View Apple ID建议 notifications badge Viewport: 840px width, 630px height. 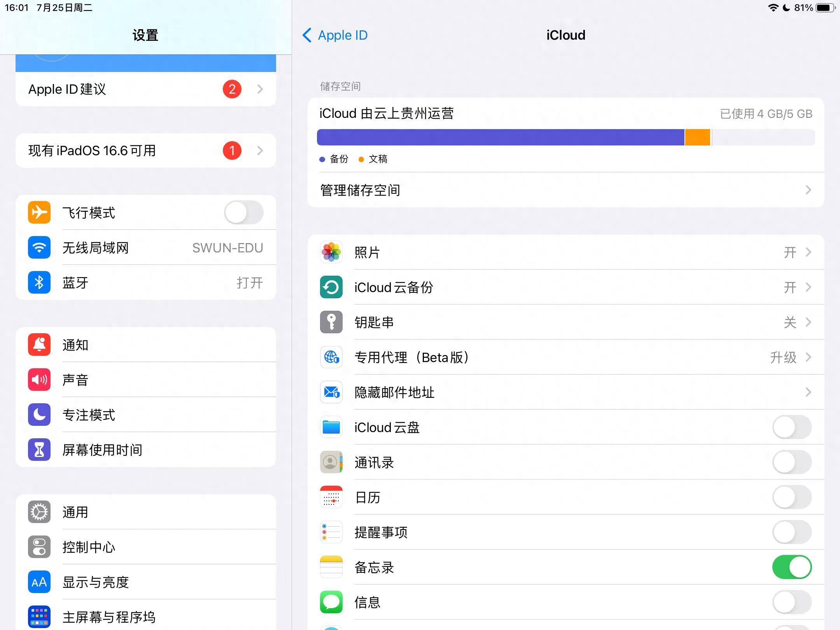pos(232,89)
